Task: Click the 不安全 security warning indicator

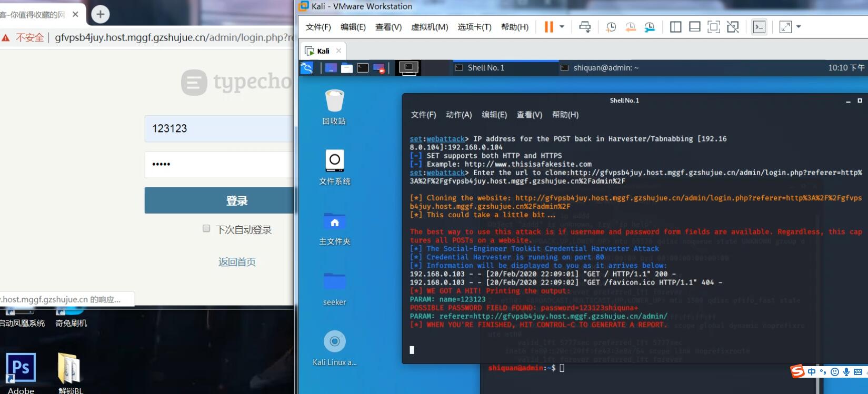Action: click(x=23, y=37)
